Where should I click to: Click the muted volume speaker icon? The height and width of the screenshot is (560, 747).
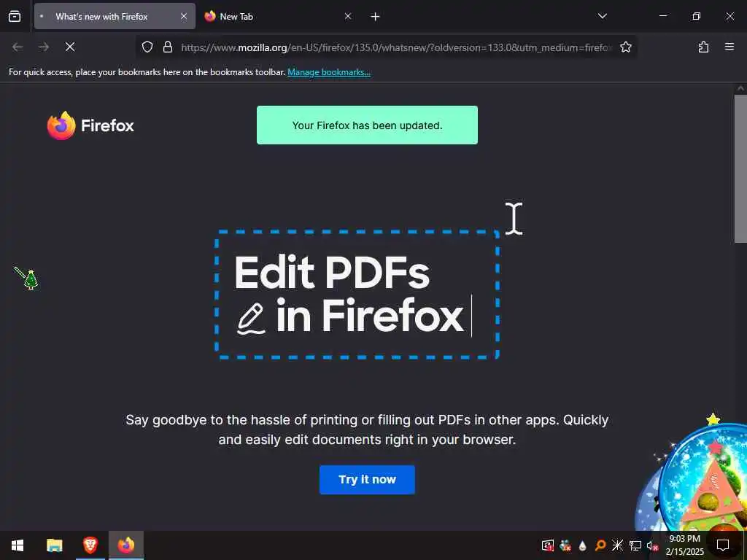click(x=652, y=545)
